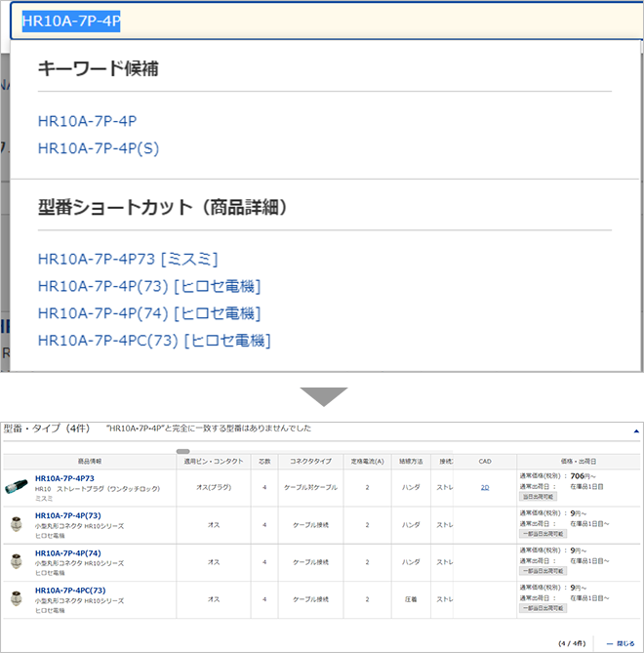Select keyword suggestion HR10A-7P-4P
This screenshot has height=653, width=644.
tap(87, 122)
